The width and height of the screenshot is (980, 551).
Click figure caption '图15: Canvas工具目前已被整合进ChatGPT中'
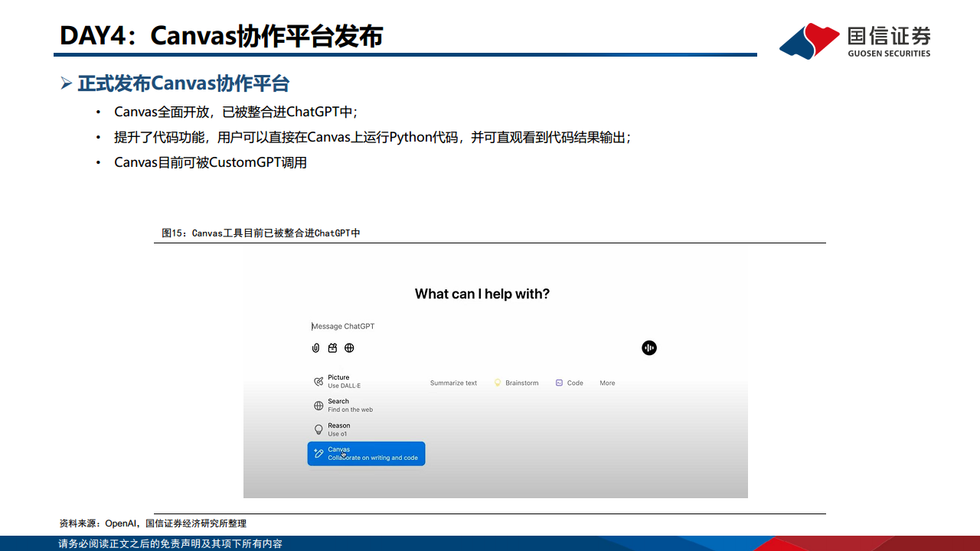click(261, 233)
